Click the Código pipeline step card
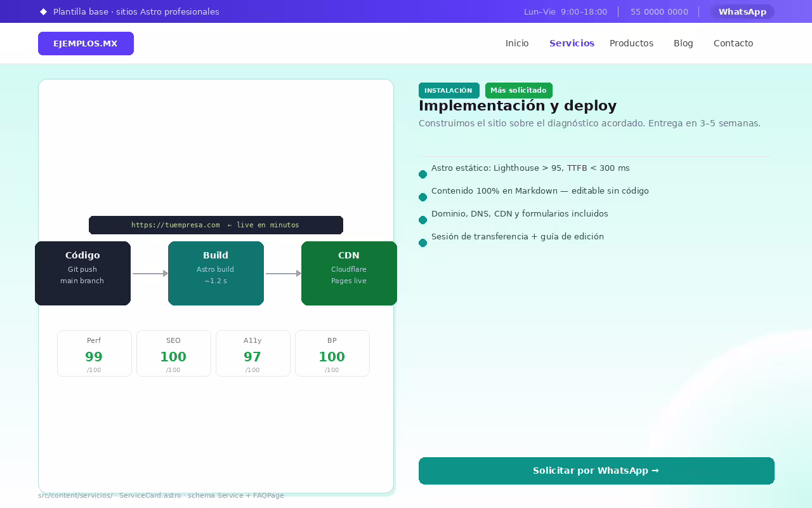The width and height of the screenshot is (812, 508). [82, 273]
